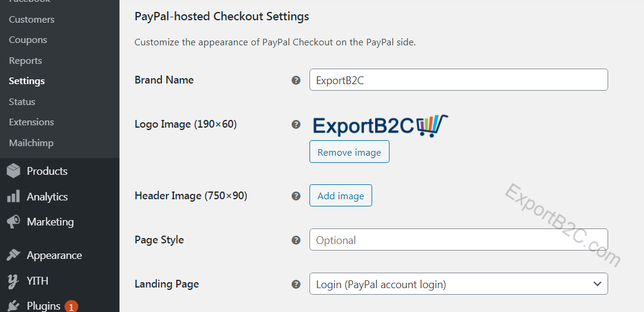Viewport: 644px width, 312px height.
Task: Open Reports submenu item
Action: pos(26,61)
